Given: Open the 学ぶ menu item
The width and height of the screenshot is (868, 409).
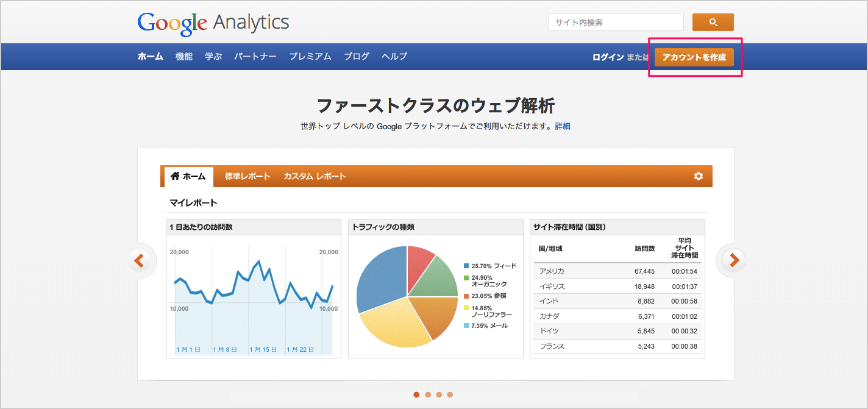Looking at the screenshot, I should [x=213, y=57].
